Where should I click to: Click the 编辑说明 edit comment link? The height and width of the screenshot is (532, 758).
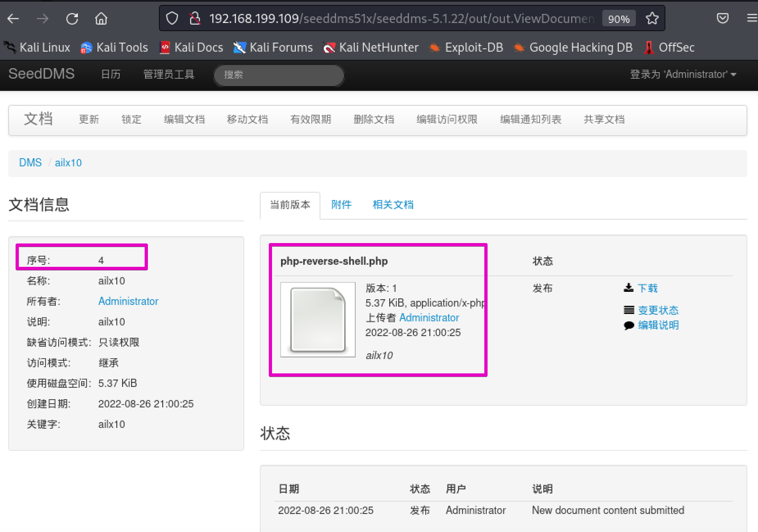tap(658, 325)
